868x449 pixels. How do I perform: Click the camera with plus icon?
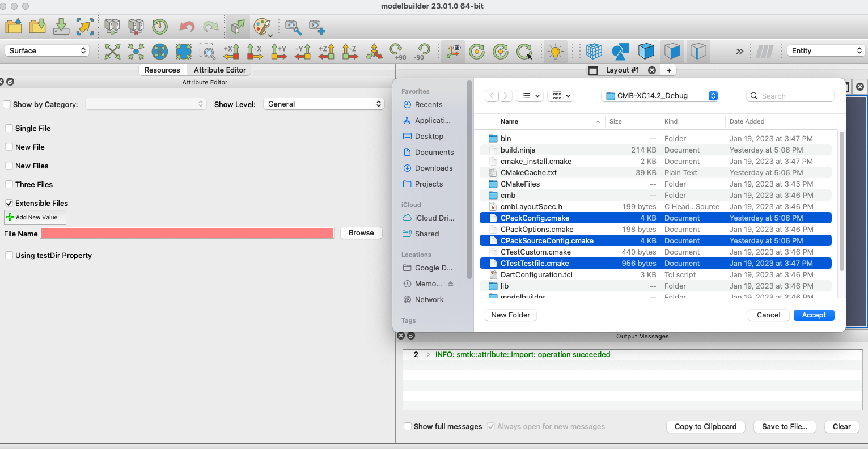317,27
